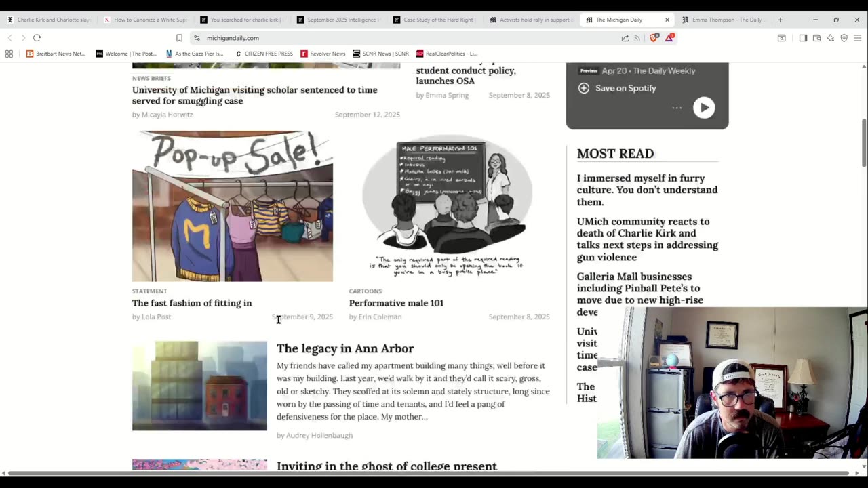Open Inviting in the ghost of college present
The height and width of the screenshot is (488, 868).
[x=387, y=466]
